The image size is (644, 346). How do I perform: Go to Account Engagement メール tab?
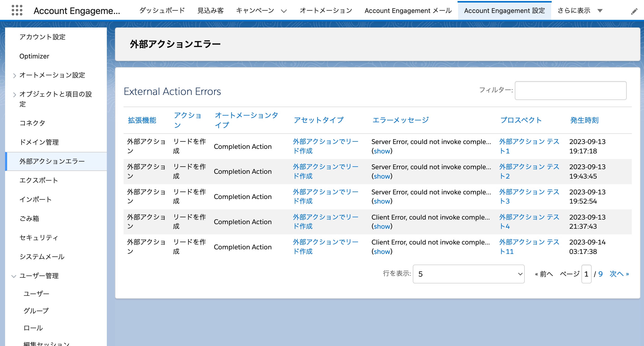pos(408,11)
